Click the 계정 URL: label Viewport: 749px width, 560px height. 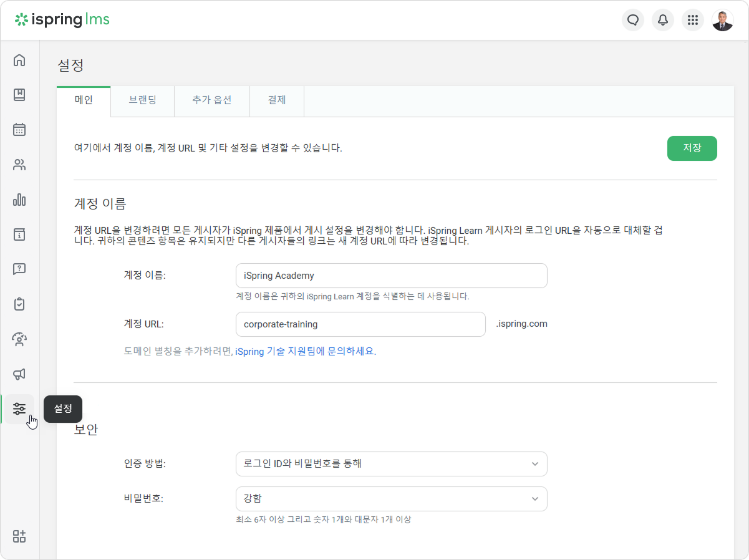143,324
